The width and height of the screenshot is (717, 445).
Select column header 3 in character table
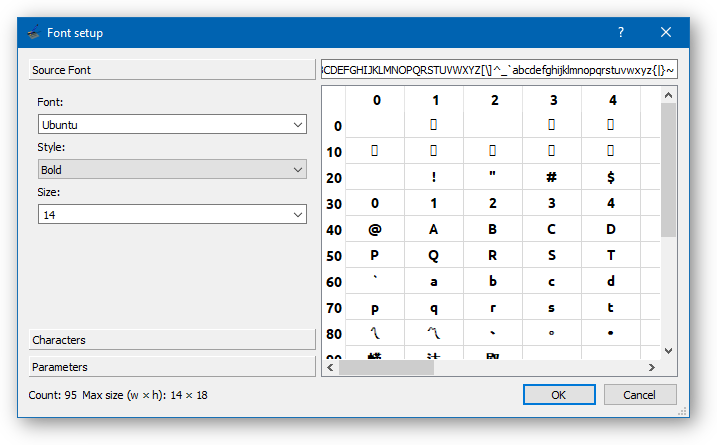click(x=552, y=101)
